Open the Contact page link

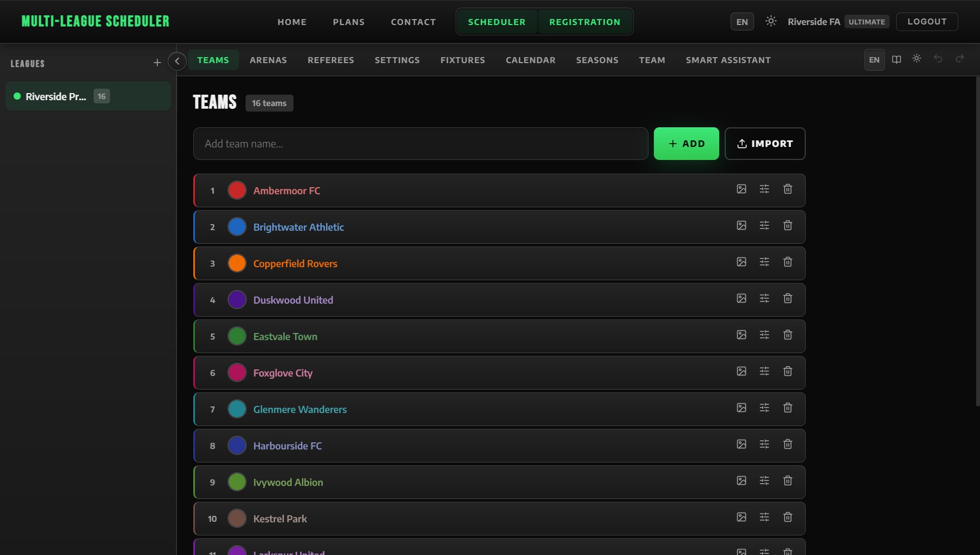(413, 22)
